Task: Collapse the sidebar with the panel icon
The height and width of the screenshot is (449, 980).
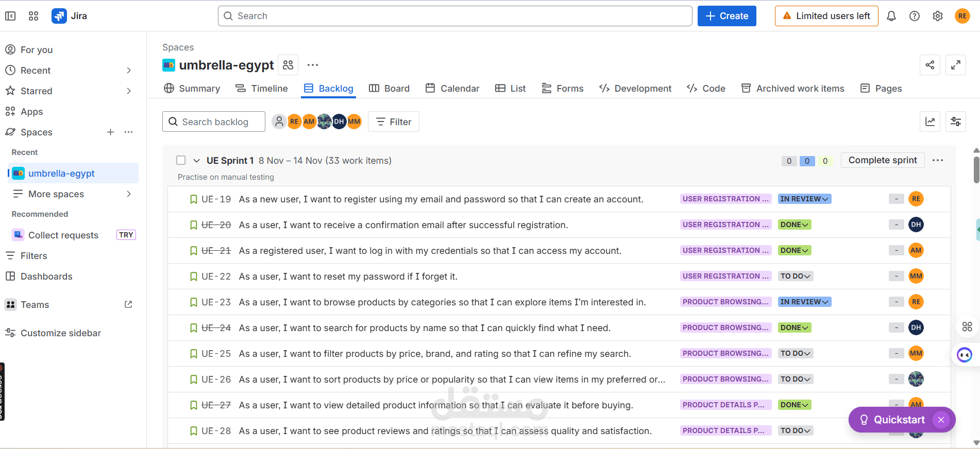Action: tap(10, 16)
